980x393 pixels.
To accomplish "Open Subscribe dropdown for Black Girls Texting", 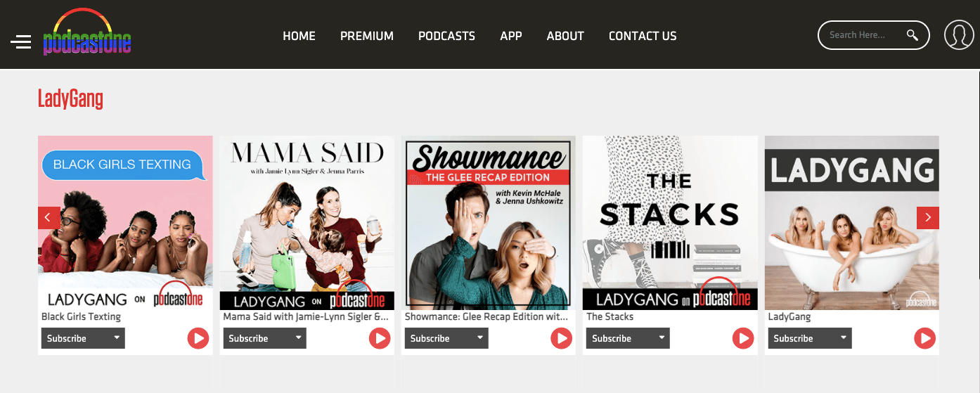I will point(83,338).
